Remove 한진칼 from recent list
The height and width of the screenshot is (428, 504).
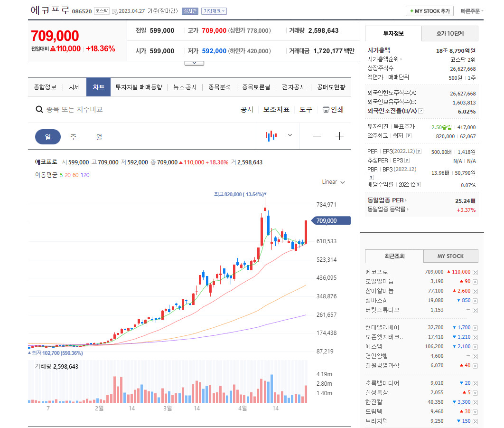click(x=475, y=402)
